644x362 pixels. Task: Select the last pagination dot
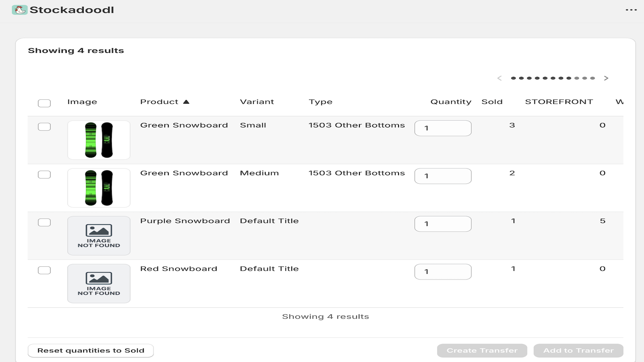593,78
